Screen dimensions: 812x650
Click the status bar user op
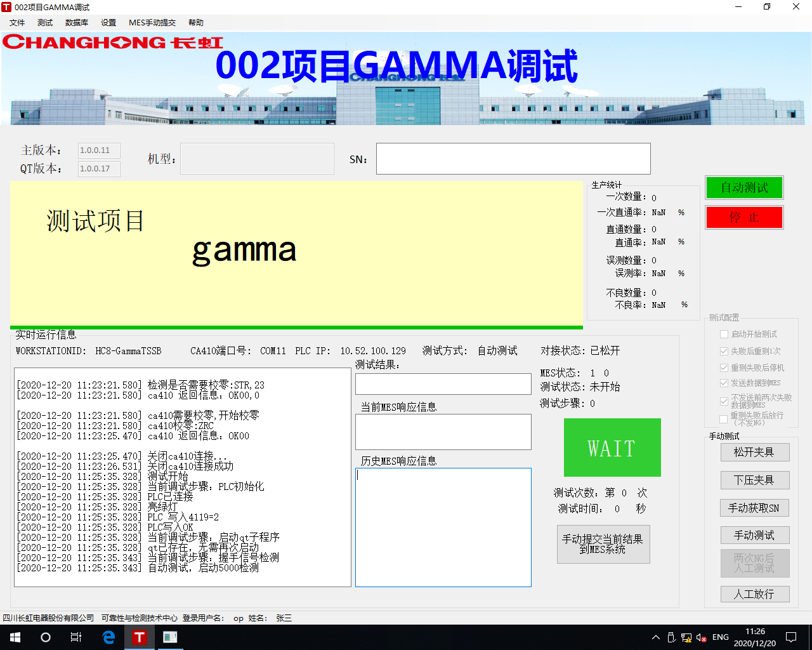239,618
